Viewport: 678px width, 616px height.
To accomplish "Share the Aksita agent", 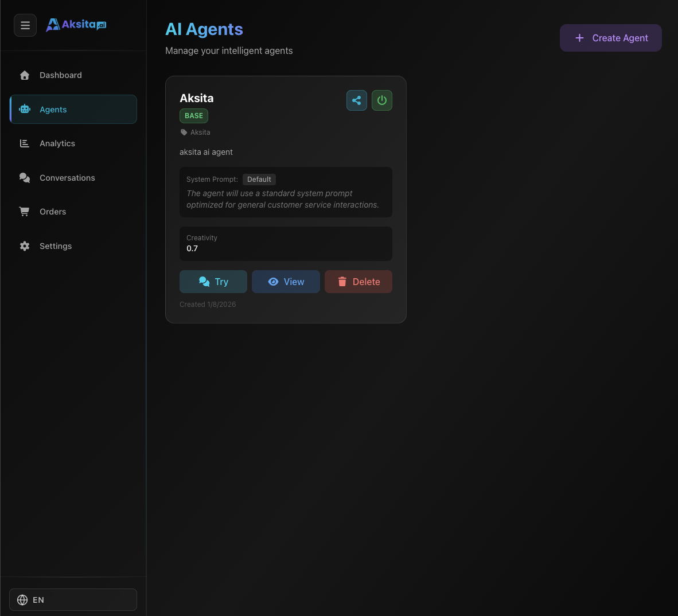I will (x=356, y=100).
